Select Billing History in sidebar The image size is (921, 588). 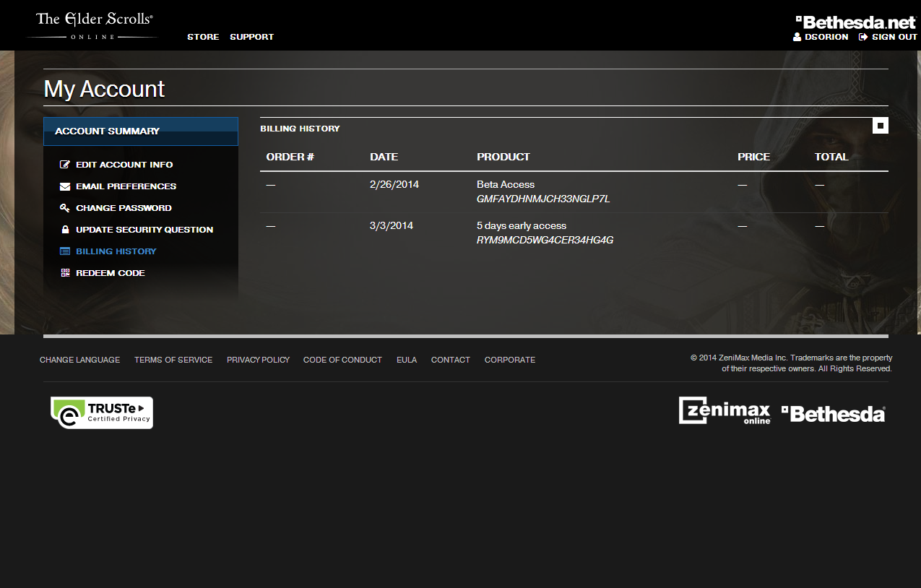(116, 251)
